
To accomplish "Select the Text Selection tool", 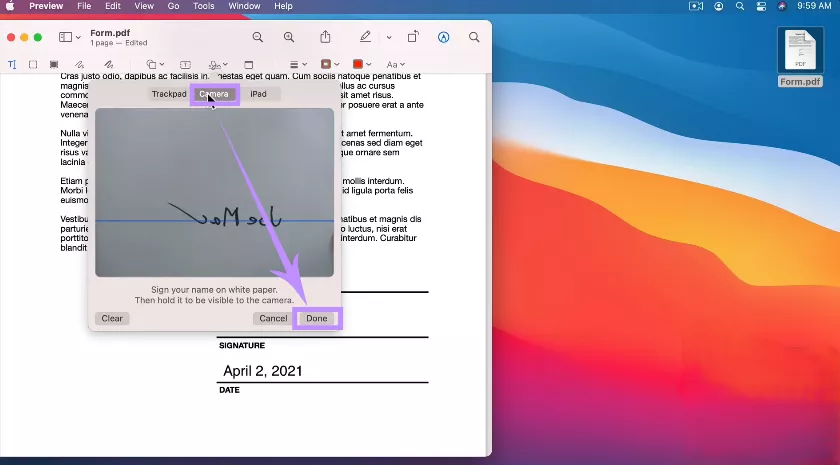I will point(12,64).
